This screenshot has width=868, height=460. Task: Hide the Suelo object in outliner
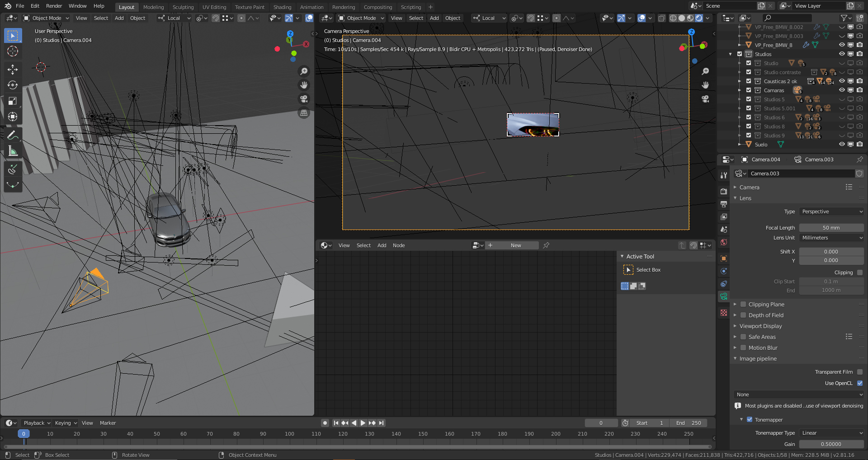click(x=841, y=145)
